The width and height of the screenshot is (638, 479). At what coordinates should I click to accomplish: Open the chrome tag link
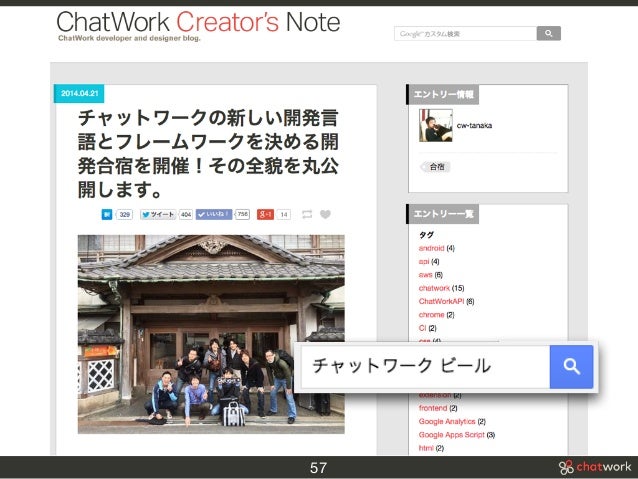[x=431, y=315]
